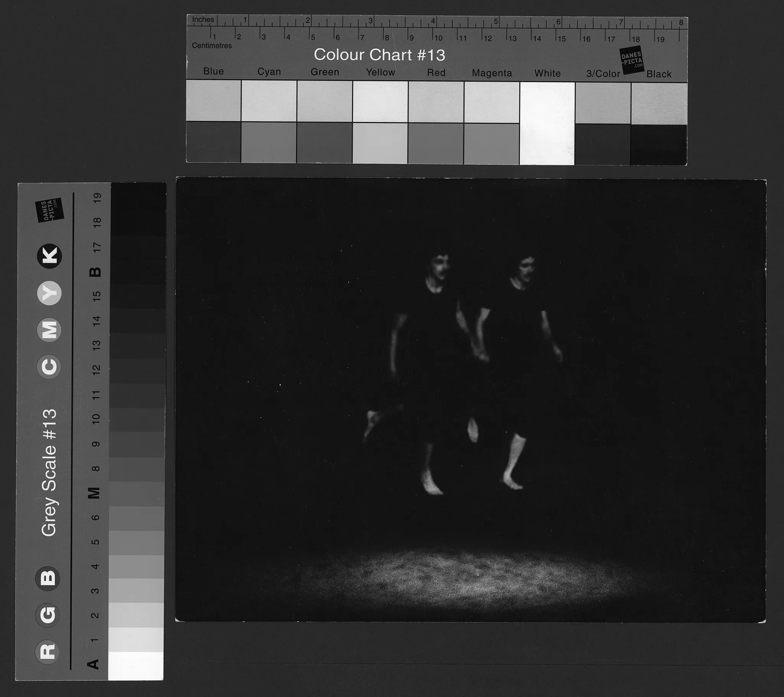The height and width of the screenshot is (697, 784).
Task: Click the circular M badge
Action: 49,330
